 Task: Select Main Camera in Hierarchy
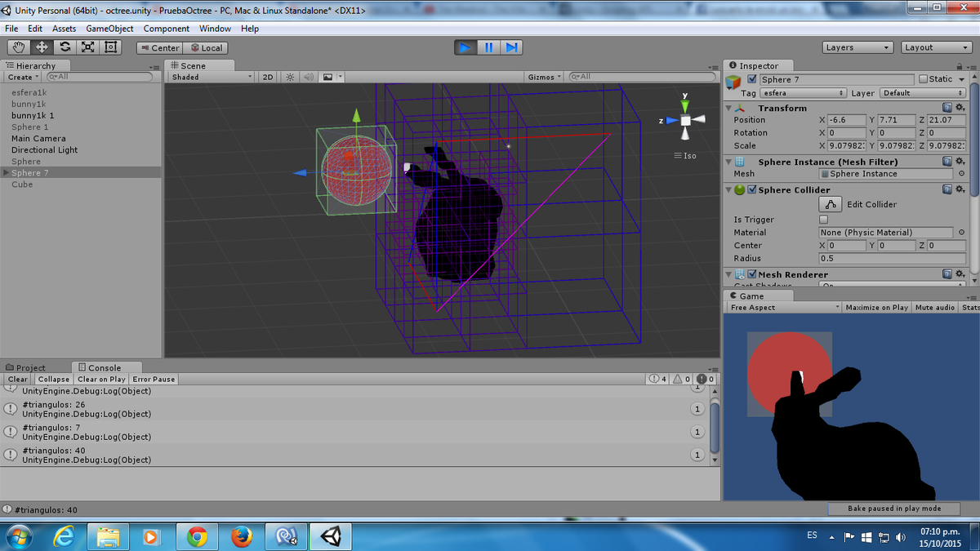coord(38,139)
